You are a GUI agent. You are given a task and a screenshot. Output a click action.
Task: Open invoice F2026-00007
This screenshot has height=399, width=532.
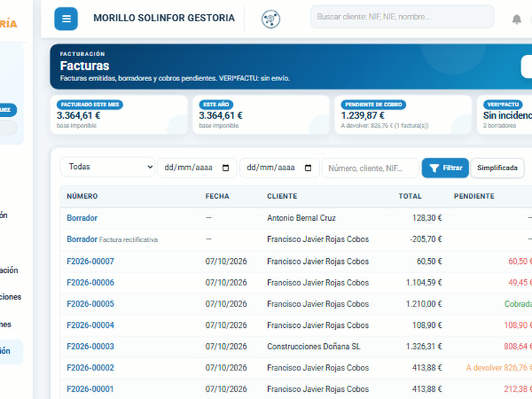point(90,261)
